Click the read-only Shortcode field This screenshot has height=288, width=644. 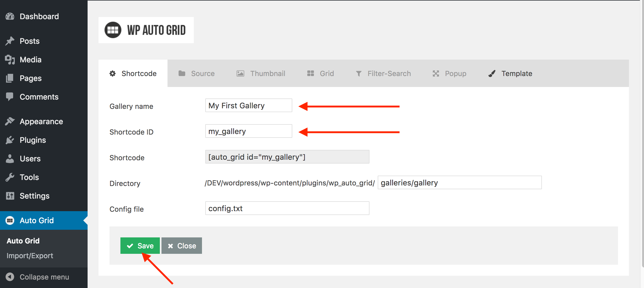pyautogui.click(x=287, y=157)
